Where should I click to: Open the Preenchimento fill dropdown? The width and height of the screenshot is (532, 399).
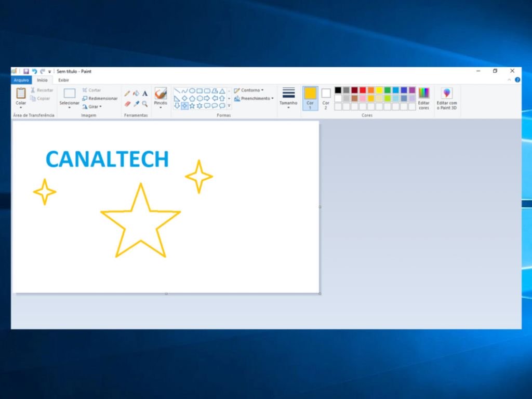[254, 98]
